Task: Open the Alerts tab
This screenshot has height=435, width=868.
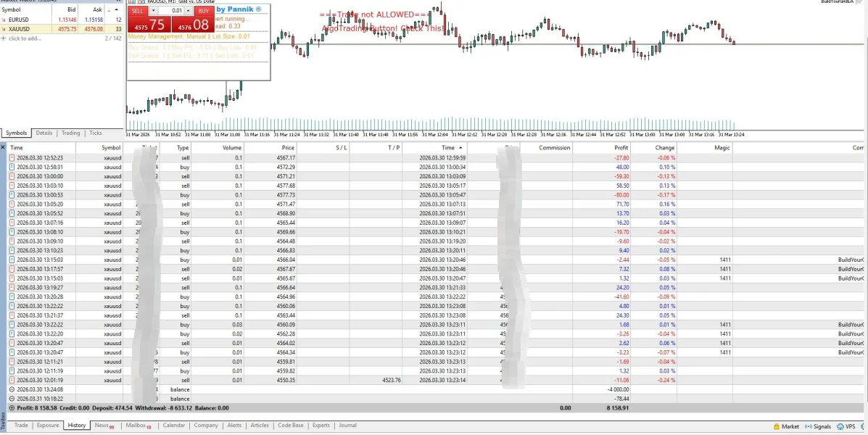Action: pos(234,426)
